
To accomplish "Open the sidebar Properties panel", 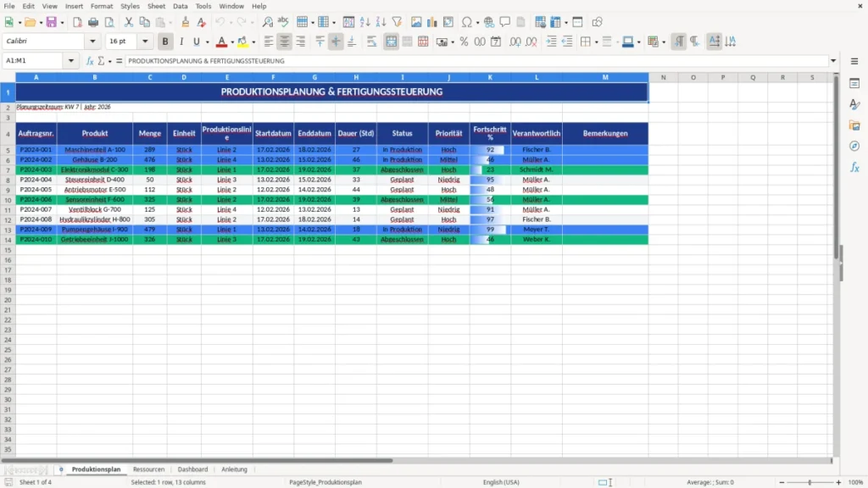I will point(854,84).
